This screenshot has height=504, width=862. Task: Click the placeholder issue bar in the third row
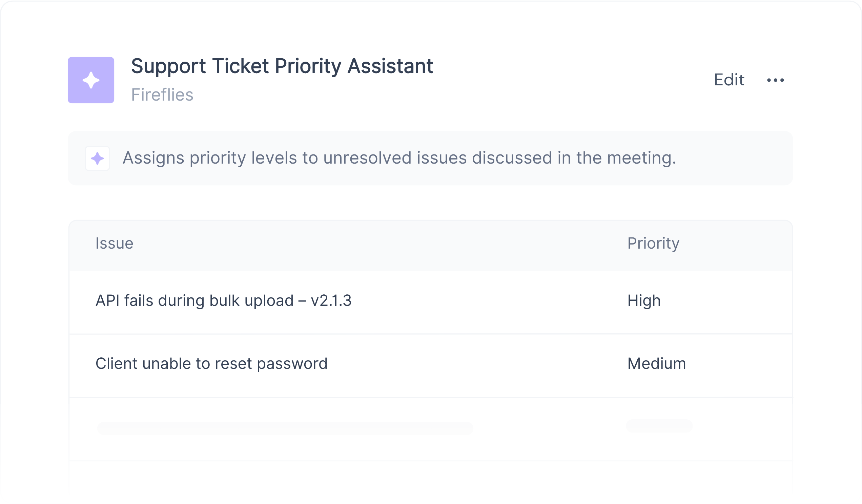coord(285,428)
